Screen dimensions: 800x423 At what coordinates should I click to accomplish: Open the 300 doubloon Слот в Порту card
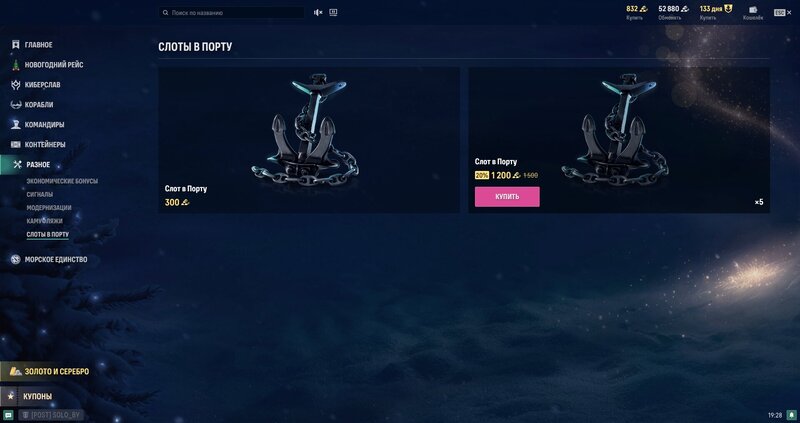pos(309,140)
